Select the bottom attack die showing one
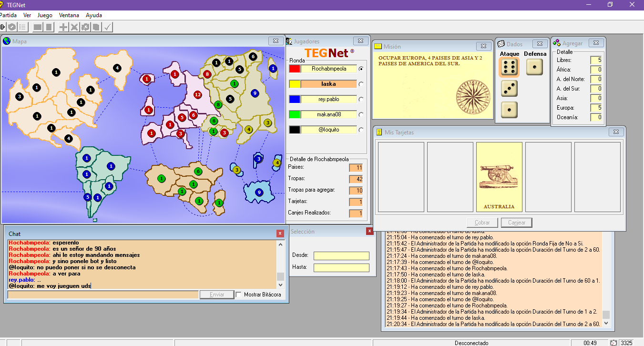 pos(509,110)
